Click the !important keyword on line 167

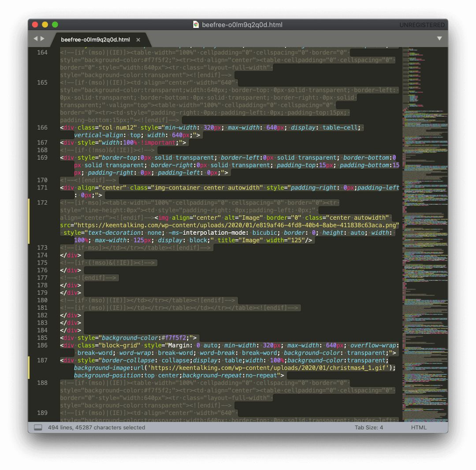point(158,143)
